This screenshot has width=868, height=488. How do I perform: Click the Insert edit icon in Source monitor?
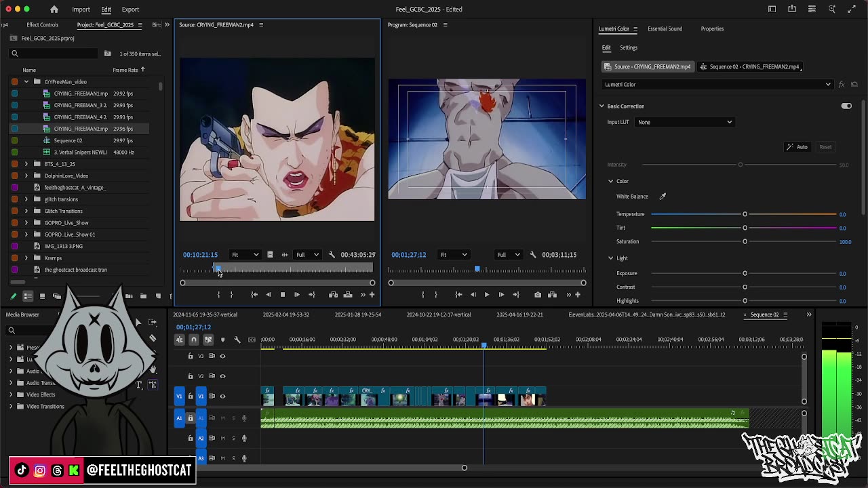333,295
